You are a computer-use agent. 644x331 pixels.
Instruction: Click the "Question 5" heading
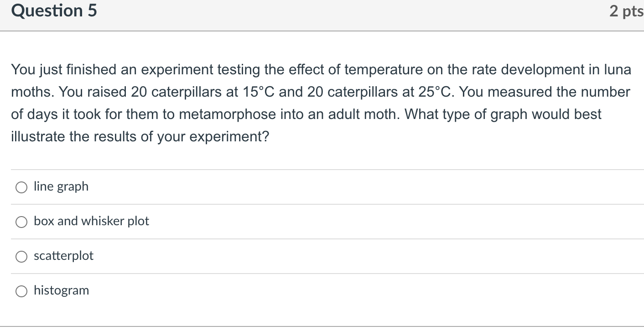point(54,11)
